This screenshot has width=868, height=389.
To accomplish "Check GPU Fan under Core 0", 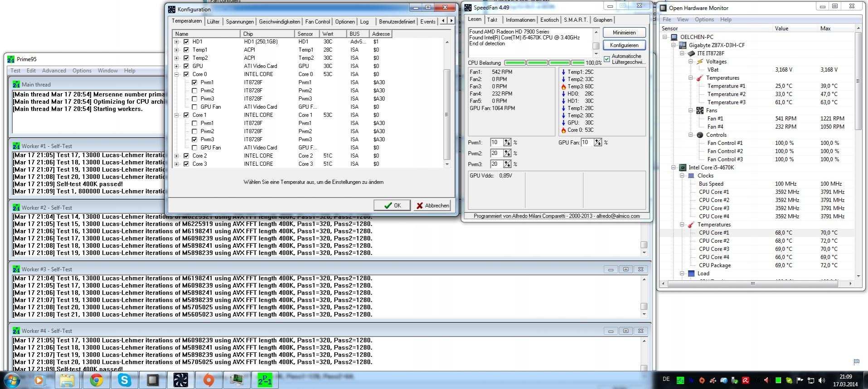I will (x=194, y=107).
